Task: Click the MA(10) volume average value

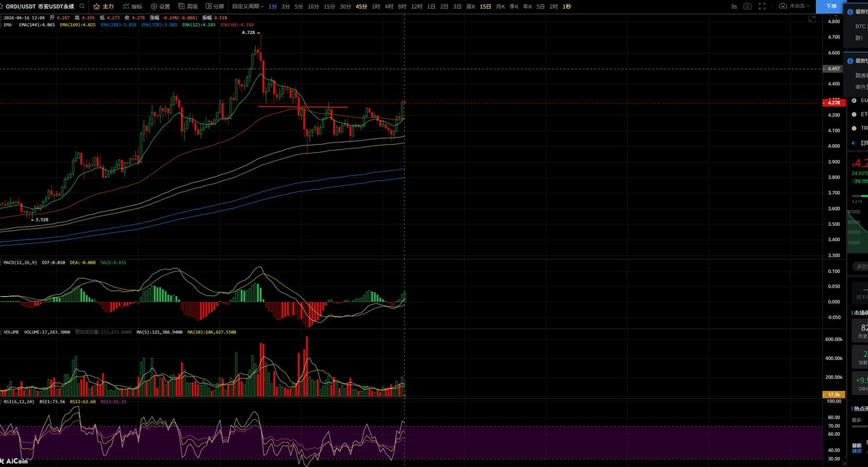Action: [211, 332]
